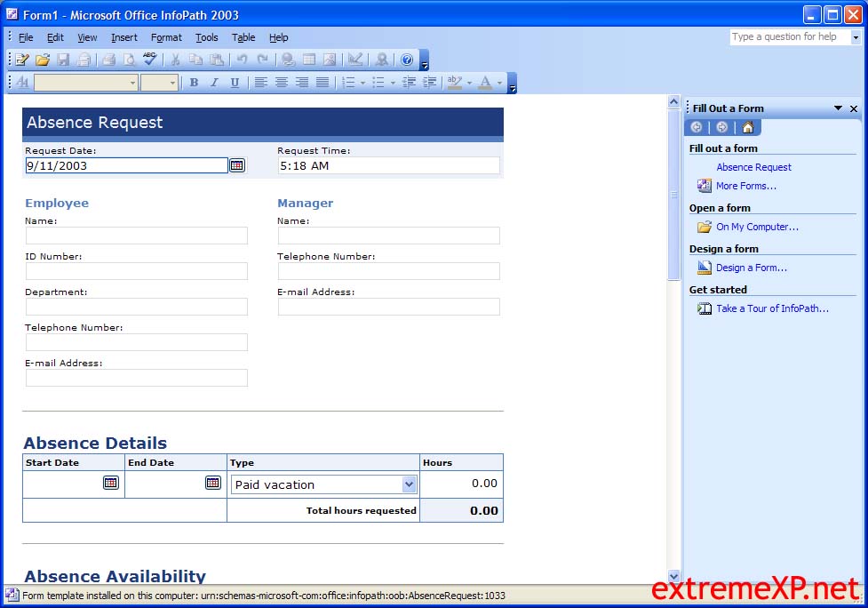Viewport: 868px width, 608px height.
Task: Go back in the task pane
Action: pyautogui.click(x=697, y=127)
